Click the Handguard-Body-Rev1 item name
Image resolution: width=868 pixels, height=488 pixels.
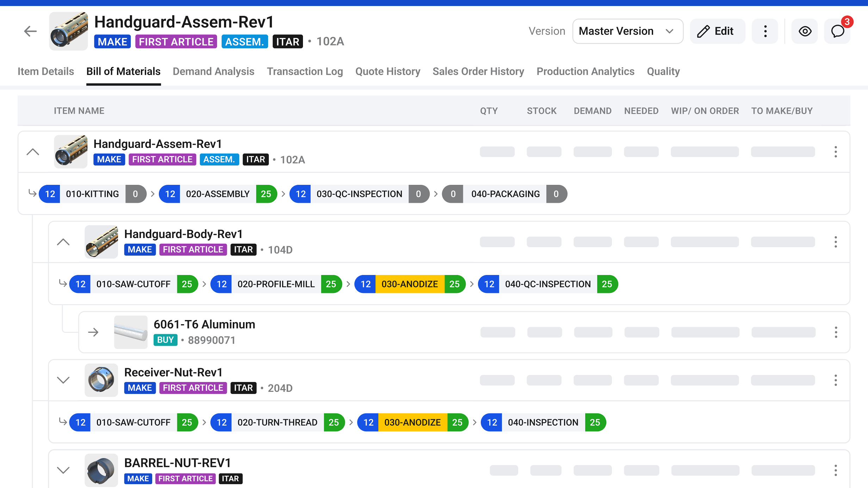coord(184,234)
